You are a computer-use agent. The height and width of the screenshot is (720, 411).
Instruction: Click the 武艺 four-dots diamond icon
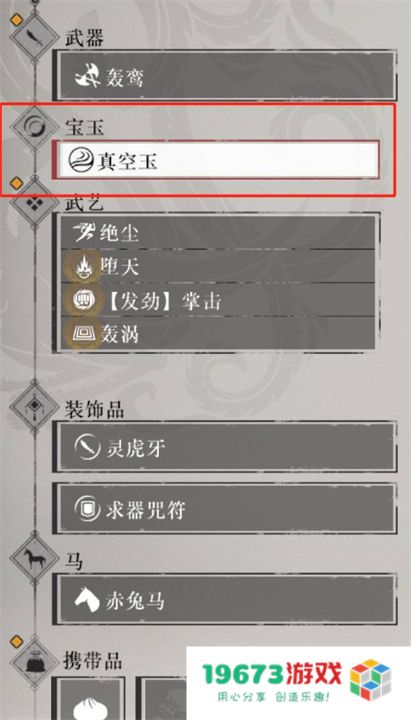(x=34, y=202)
